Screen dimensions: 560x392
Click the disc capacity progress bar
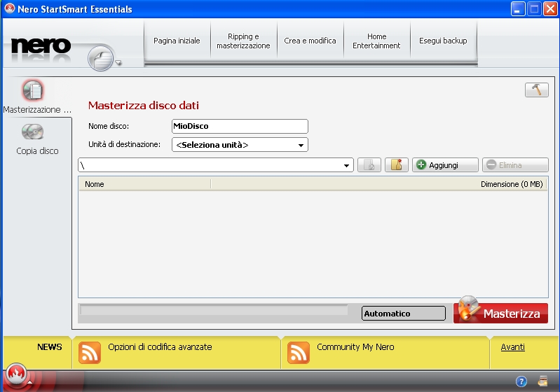tap(214, 309)
